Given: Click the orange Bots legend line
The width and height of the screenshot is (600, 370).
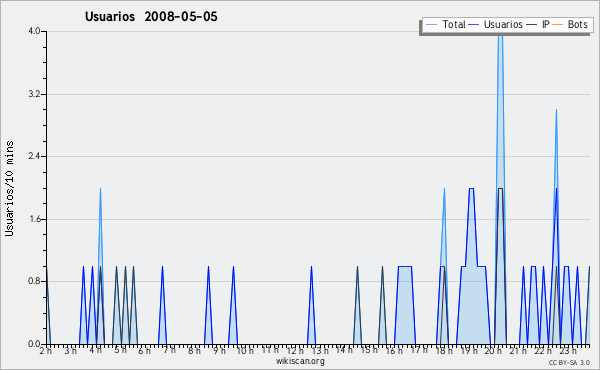Looking at the screenshot, I should tap(558, 24).
